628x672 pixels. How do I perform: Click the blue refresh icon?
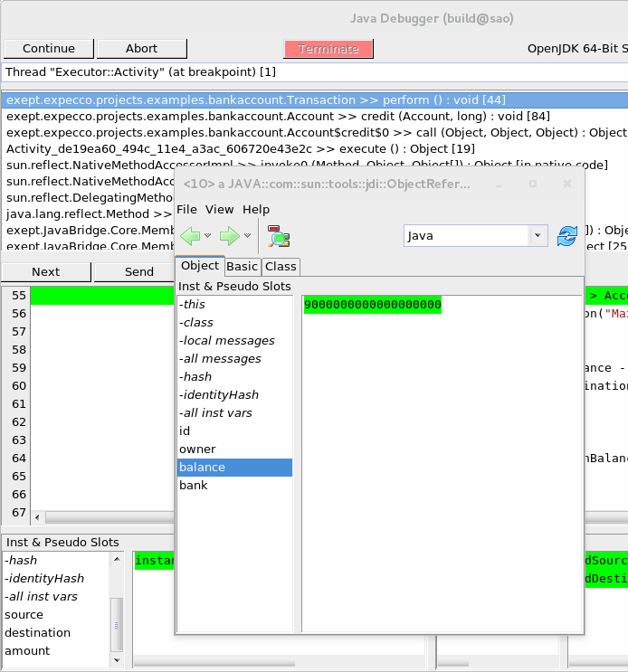(x=567, y=236)
